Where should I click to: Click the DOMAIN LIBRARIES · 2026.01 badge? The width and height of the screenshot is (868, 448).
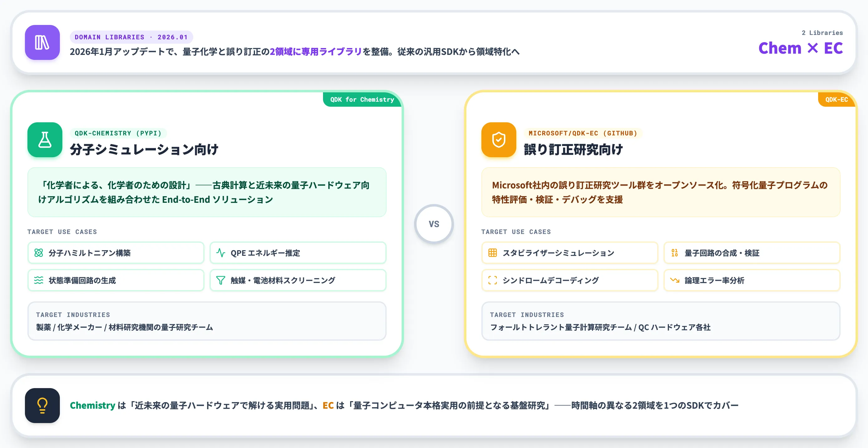coord(131,37)
